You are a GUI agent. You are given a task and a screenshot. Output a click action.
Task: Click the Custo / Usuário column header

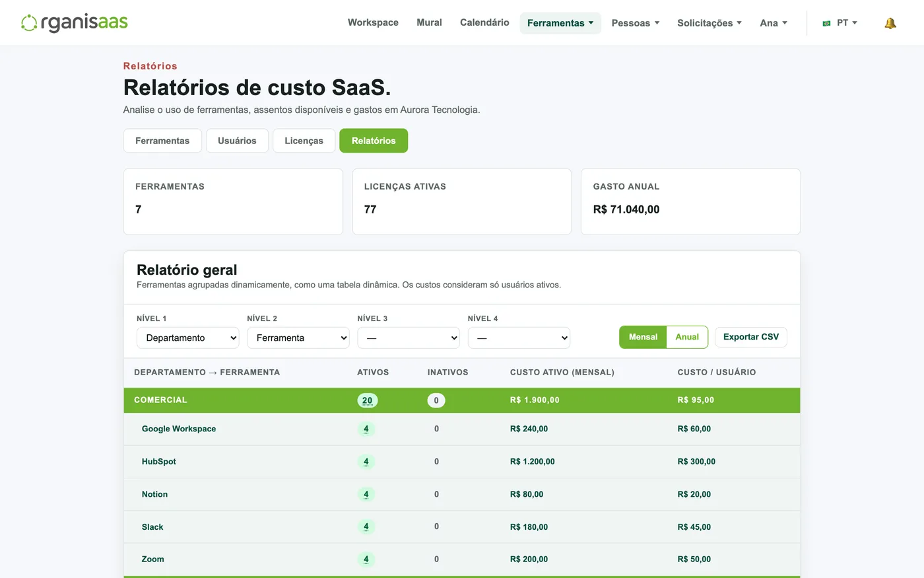(717, 373)
